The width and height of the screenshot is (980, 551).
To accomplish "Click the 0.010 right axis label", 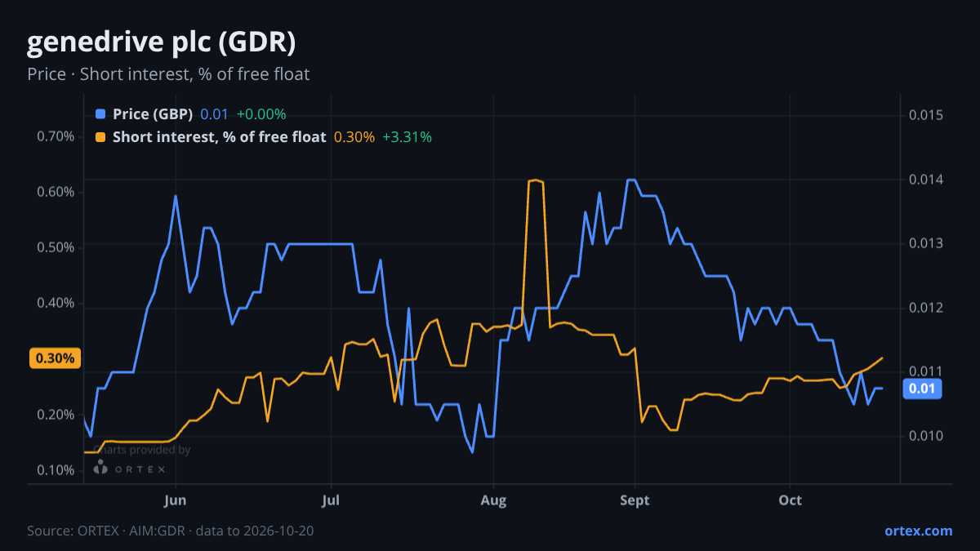I will coord(926,436).
